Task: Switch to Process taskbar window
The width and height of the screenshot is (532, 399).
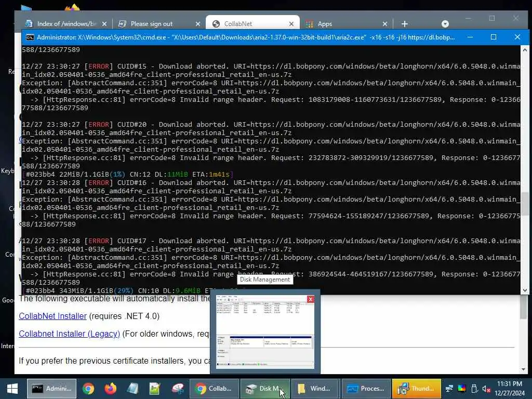Action: pos(366,389)
